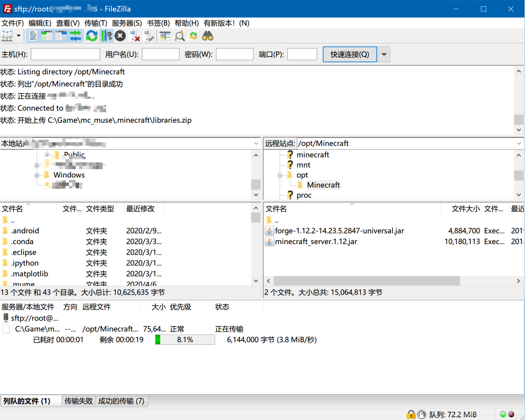Sort remote files by 文件大小 column
Image resolution: width=529 pixels, height=420 pixels.
coord(461,209)
